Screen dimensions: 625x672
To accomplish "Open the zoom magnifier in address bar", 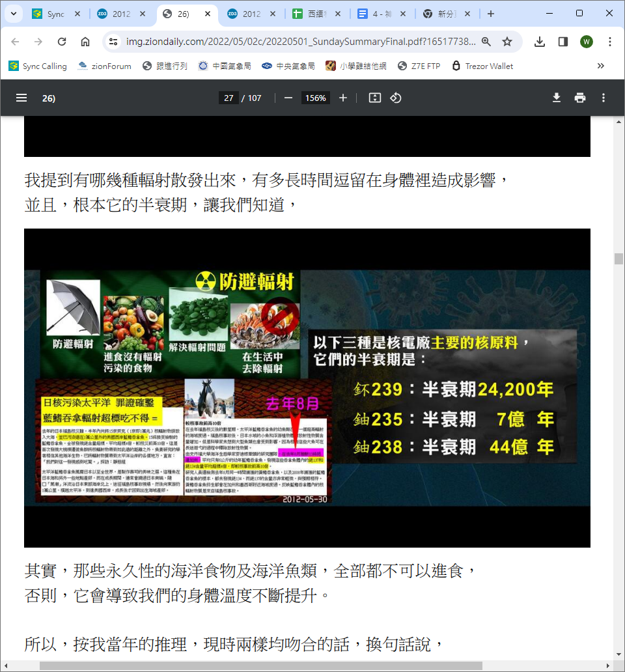I will (486, 42).
